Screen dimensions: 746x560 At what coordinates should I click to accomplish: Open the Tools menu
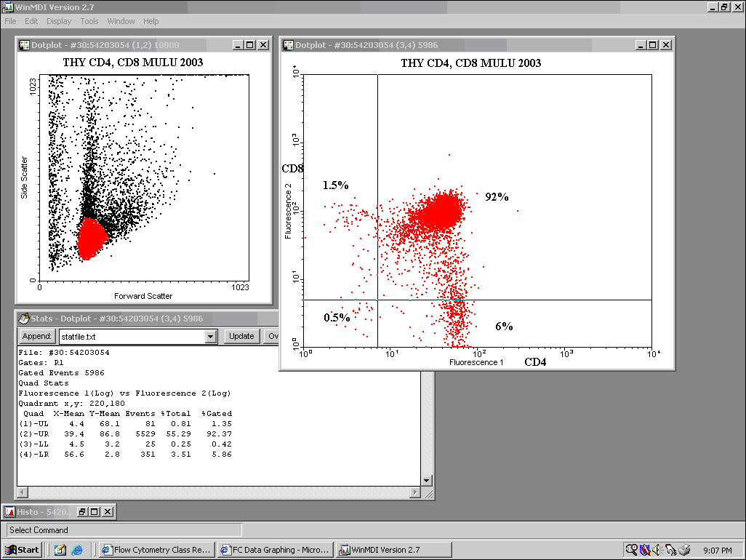pyautogui.click(x=89, y=21)
